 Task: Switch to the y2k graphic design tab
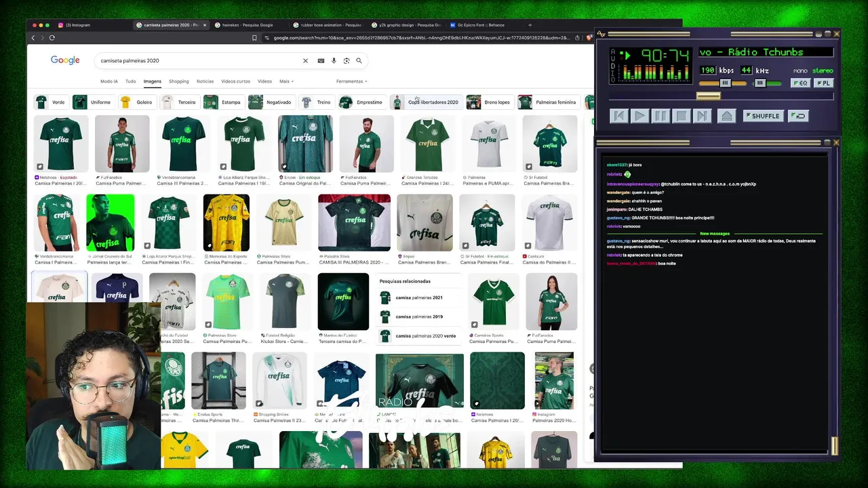[x=407, y=25]
